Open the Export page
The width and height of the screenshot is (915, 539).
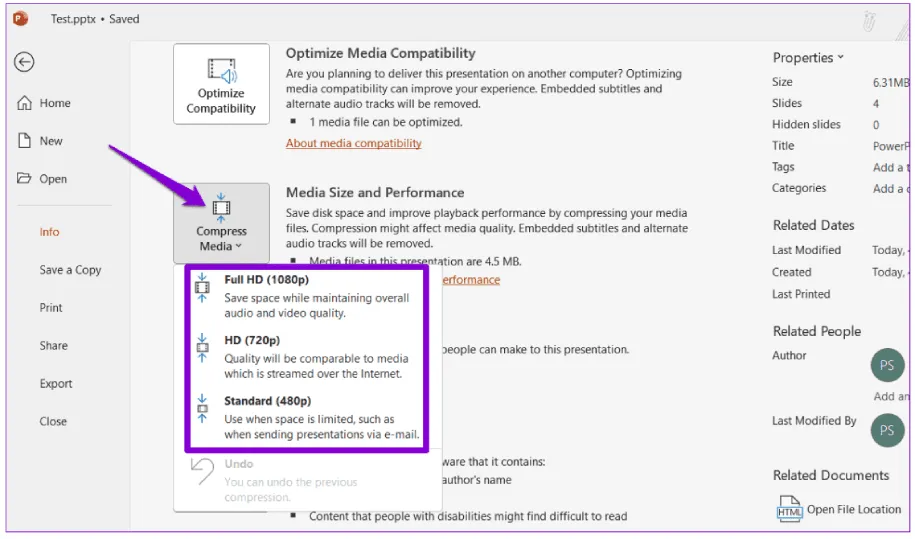pyautogui.click(x=56, y=384)
